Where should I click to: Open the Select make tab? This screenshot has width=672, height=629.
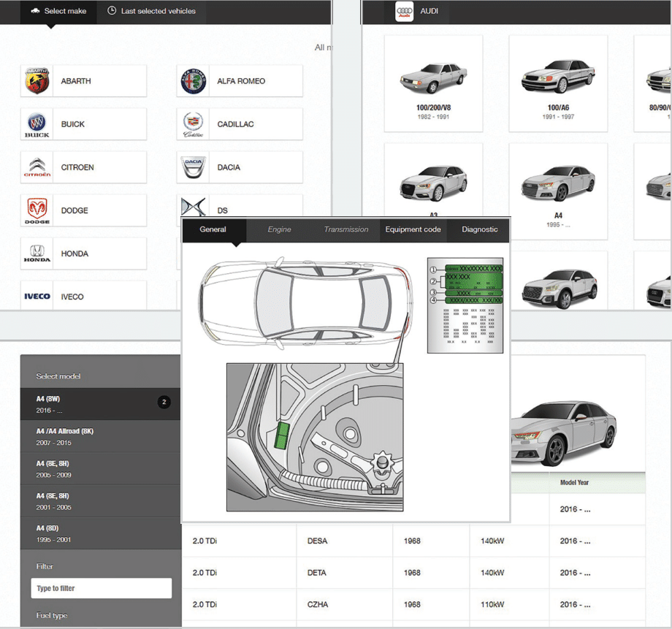coord(58,12)
